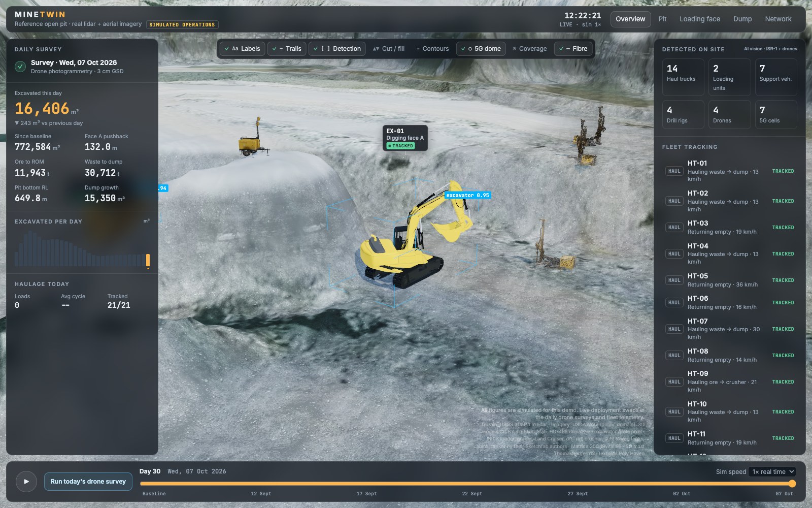Enable the Contours overlay
This screenshot has height=508, width=812.
pyautogui.click(x=432, y=49)
